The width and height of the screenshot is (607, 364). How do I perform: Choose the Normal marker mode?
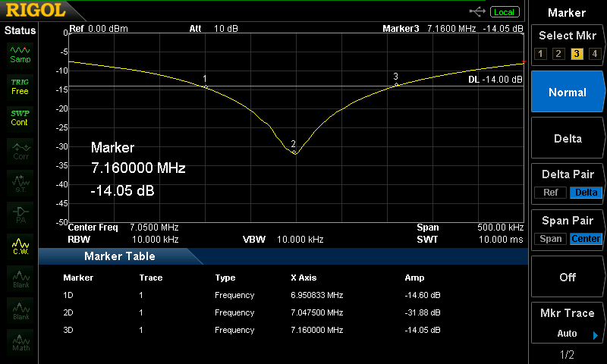coord(568,92)
